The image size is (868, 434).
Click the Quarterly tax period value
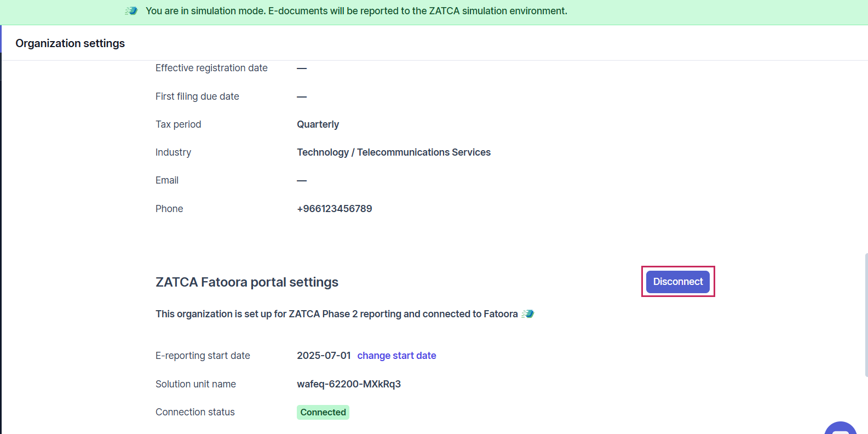click(x=318, y=124)
